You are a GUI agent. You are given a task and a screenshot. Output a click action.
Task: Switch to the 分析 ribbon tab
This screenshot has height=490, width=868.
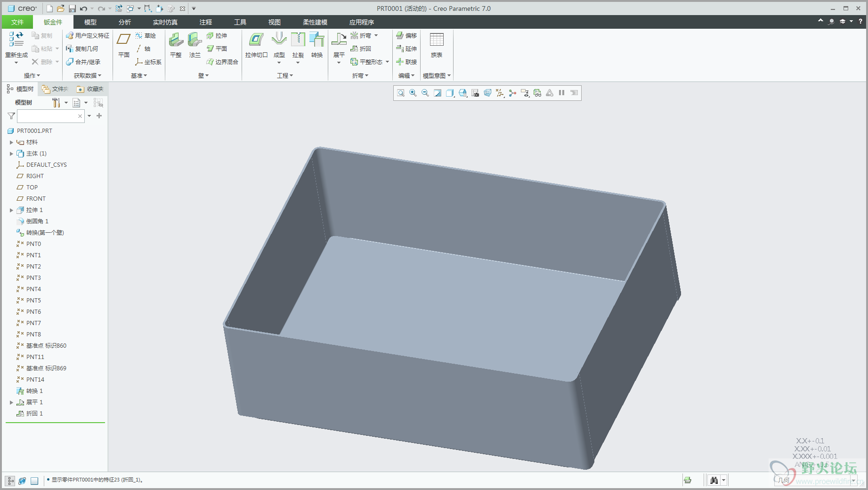125,22
